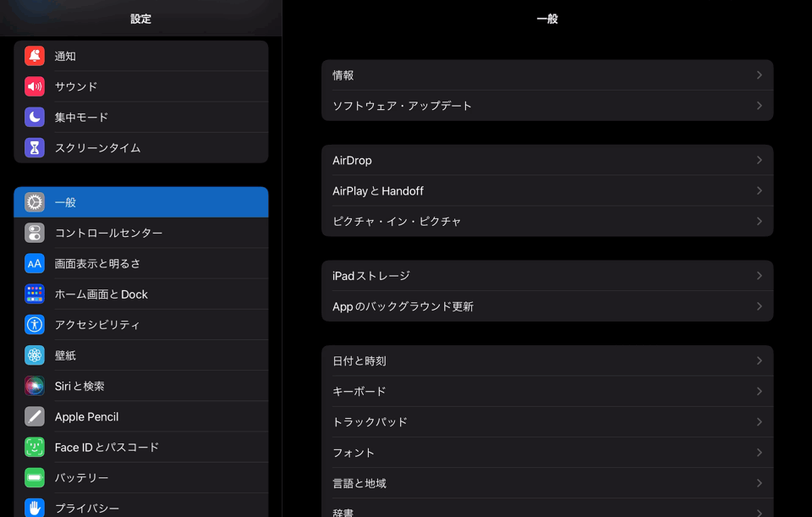Screen dimensions: 812x517
Task: Tap the Face ID green face icon
Action: click(x=35, y=447)
